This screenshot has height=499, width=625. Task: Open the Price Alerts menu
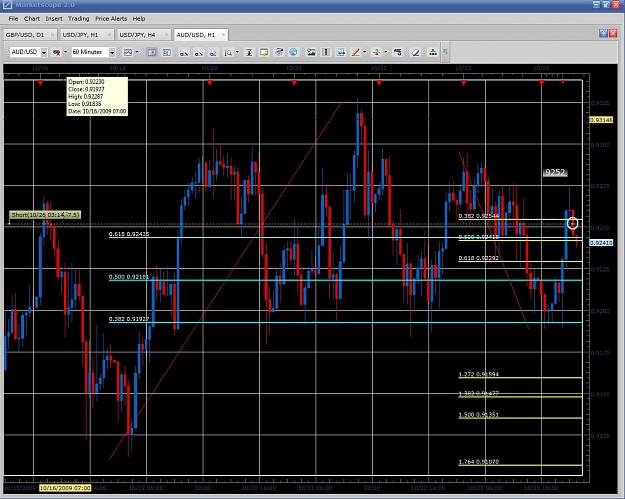click(111, 19)
